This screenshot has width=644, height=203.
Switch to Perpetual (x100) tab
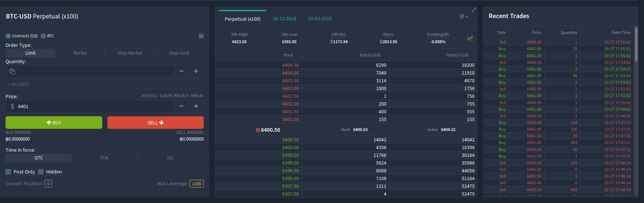tap(242, 19)
